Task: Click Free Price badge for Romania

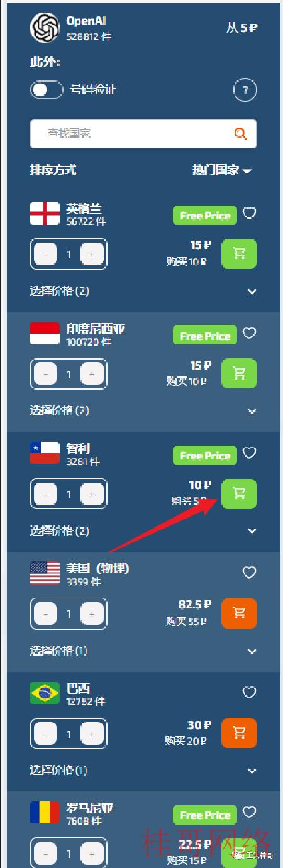Action: [x=205, y=815]
